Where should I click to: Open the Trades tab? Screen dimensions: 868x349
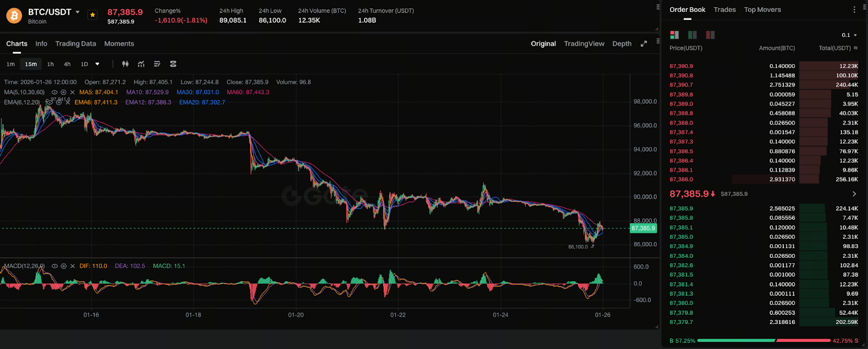tap(725, 10)
